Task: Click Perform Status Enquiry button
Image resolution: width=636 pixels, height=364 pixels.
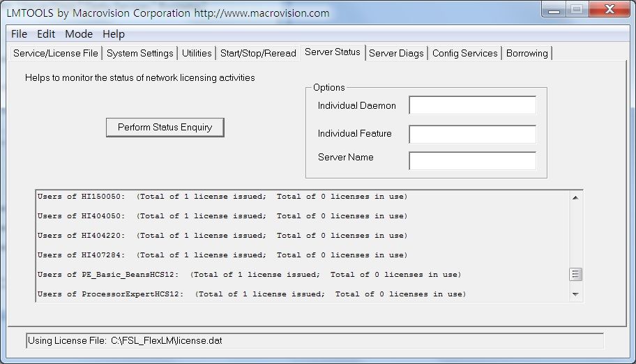Action: 165,128
